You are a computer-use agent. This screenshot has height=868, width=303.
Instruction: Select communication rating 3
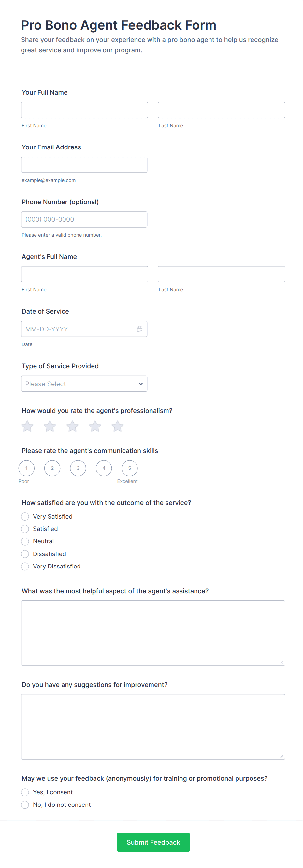point(78,468)
